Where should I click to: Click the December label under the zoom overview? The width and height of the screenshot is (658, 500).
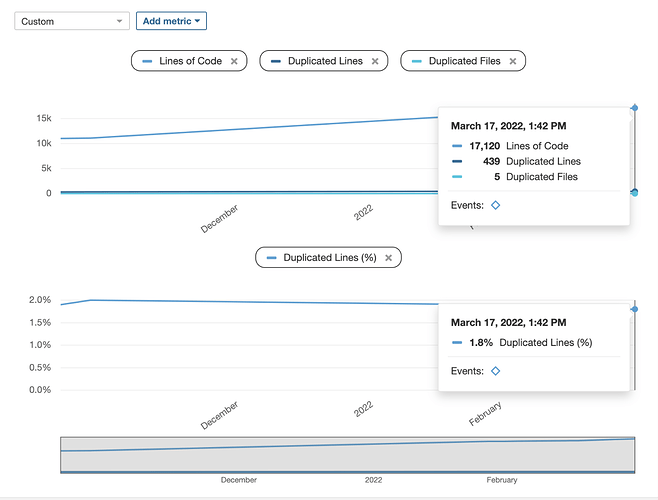(x=238, y=480)
